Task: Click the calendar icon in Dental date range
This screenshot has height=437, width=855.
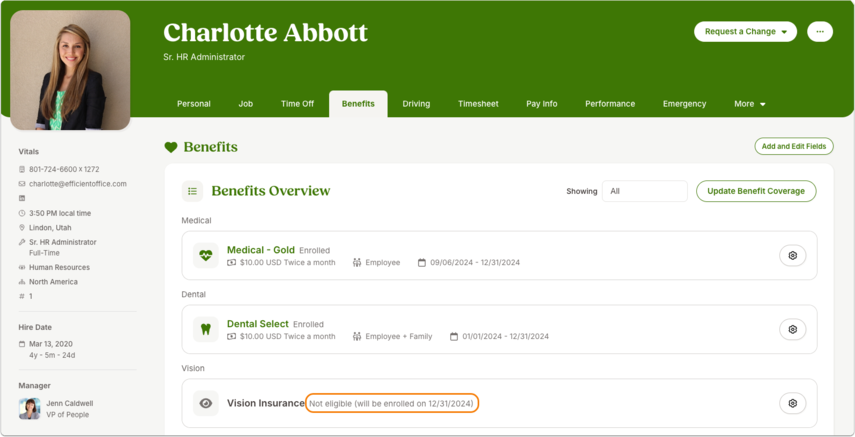Action: 454,337
